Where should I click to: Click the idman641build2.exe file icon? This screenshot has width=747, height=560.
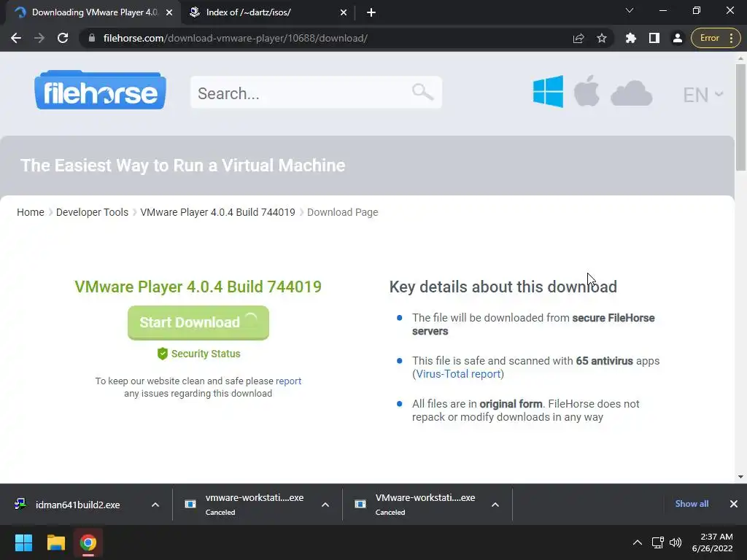(20, 505)
